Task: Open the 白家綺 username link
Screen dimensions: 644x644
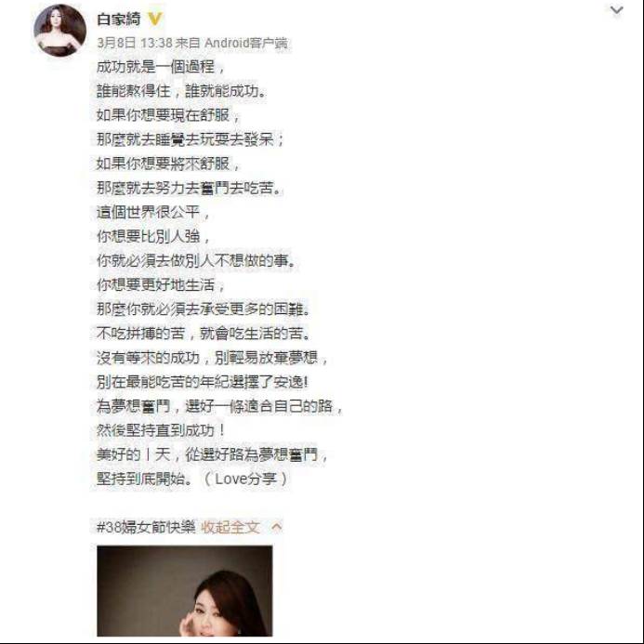Action: (119, 19)
